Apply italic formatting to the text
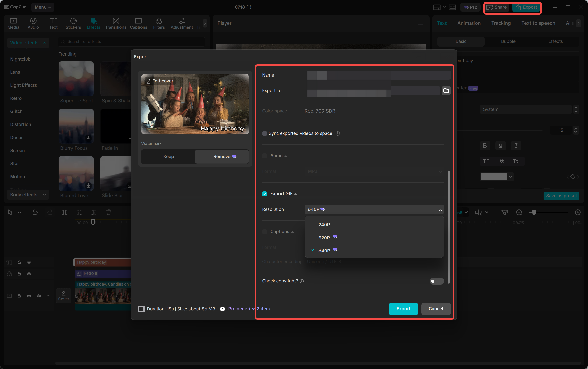588x369 pixels. 516,146
